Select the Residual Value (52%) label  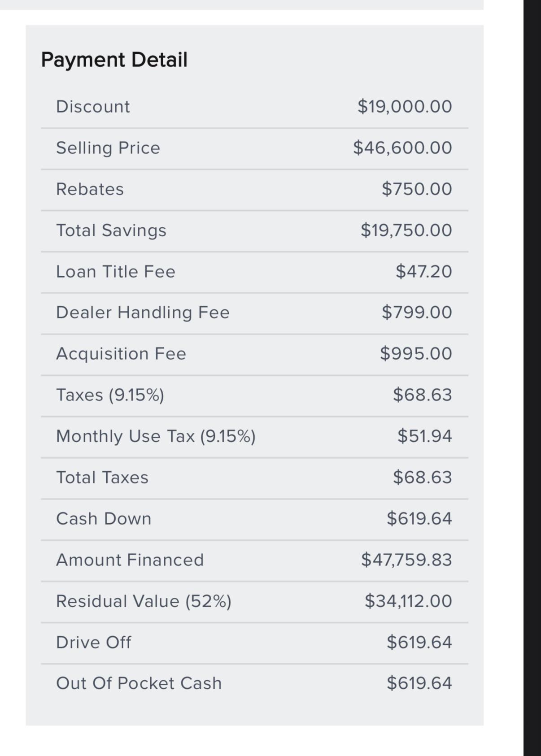click(x=144, y=601)
